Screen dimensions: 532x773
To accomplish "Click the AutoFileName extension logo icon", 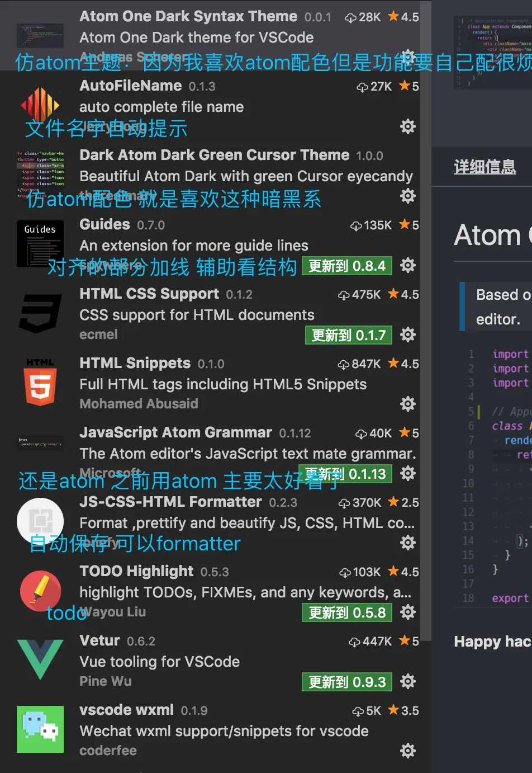I will (40, 105).
